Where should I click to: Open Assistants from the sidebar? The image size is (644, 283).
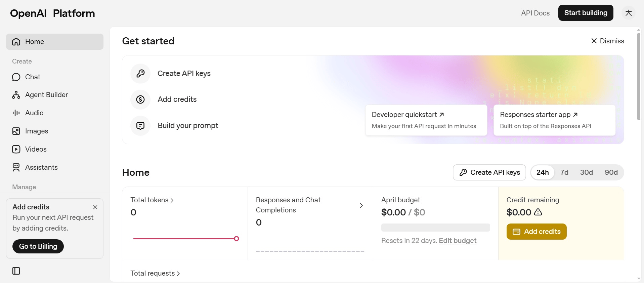point(41,167)
